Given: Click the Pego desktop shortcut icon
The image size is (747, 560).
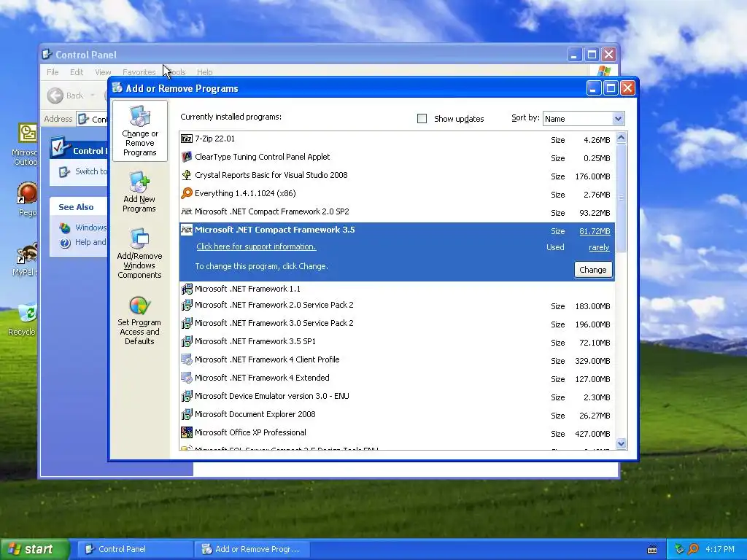Looking at the screenshot, I should (x=28, y=192).
